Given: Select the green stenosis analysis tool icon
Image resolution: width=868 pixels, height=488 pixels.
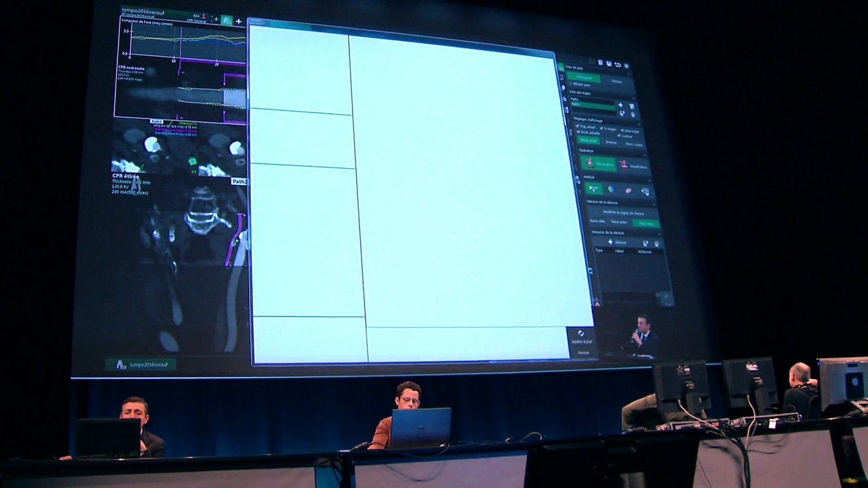Looking at the screenshot, I should click(594, 188).
